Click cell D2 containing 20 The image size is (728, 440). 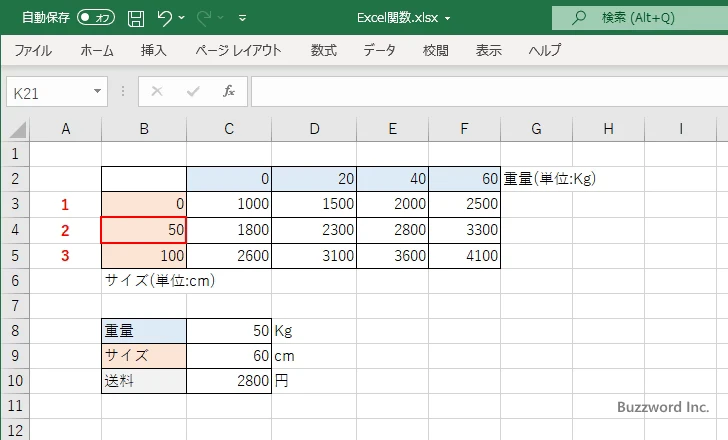314,179
